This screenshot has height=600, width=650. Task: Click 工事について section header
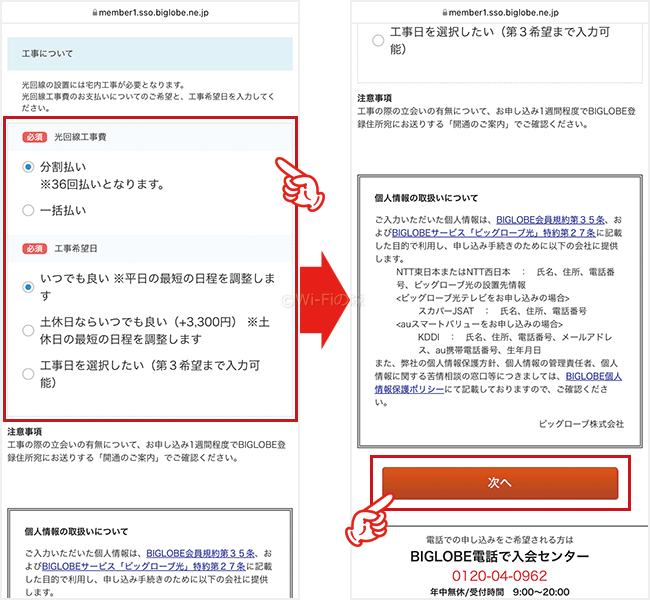pos(150,54)
